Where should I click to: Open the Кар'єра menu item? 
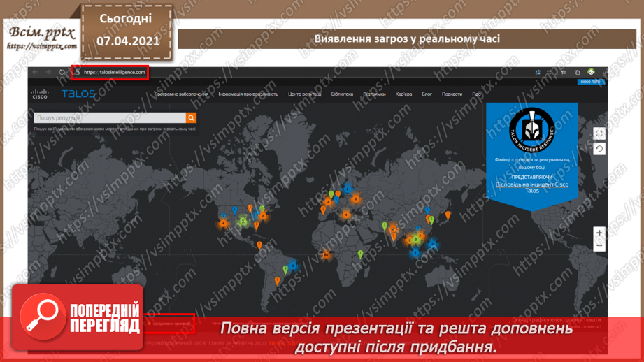click(x=403, y=94)
